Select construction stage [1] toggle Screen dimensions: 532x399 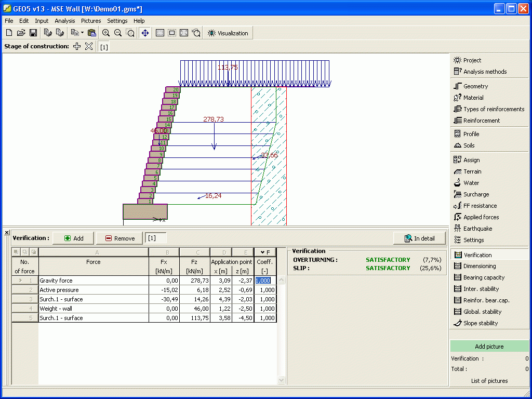point(104,47)
